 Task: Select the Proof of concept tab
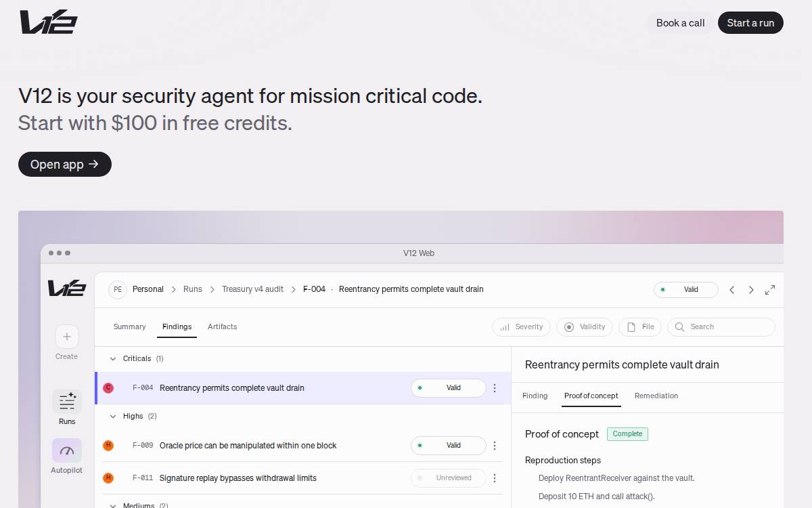point(591,396)
